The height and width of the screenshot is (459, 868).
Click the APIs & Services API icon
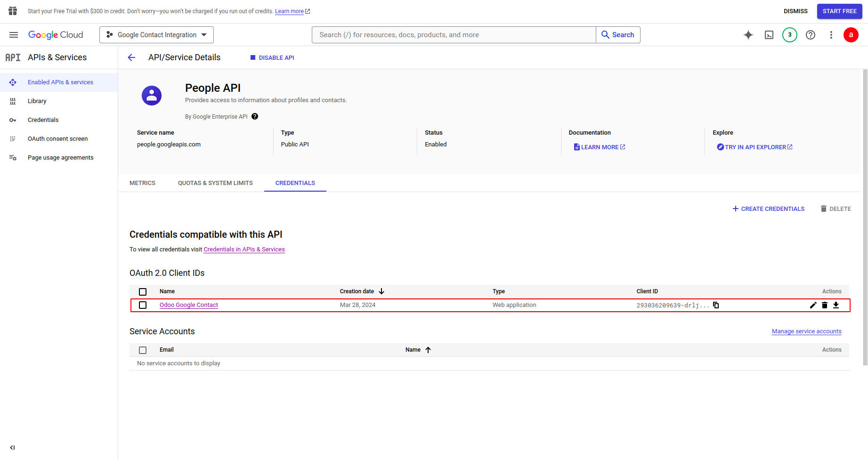(13, 57)
